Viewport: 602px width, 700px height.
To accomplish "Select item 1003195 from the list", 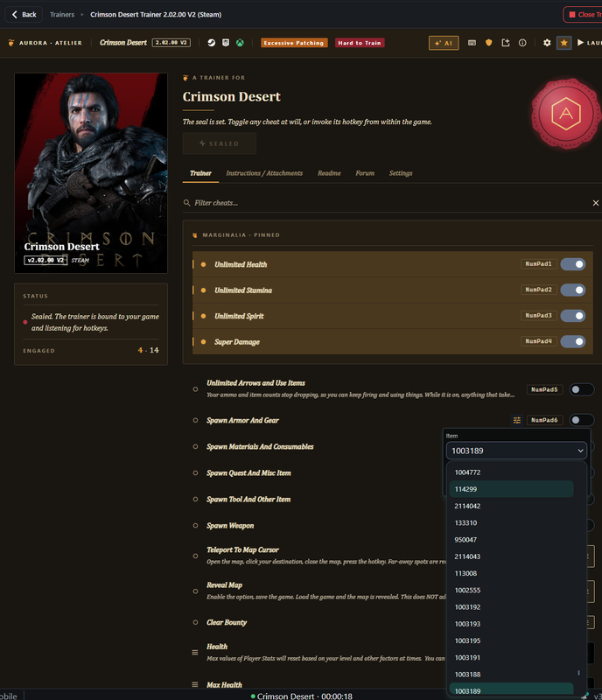I will point(511,640).
